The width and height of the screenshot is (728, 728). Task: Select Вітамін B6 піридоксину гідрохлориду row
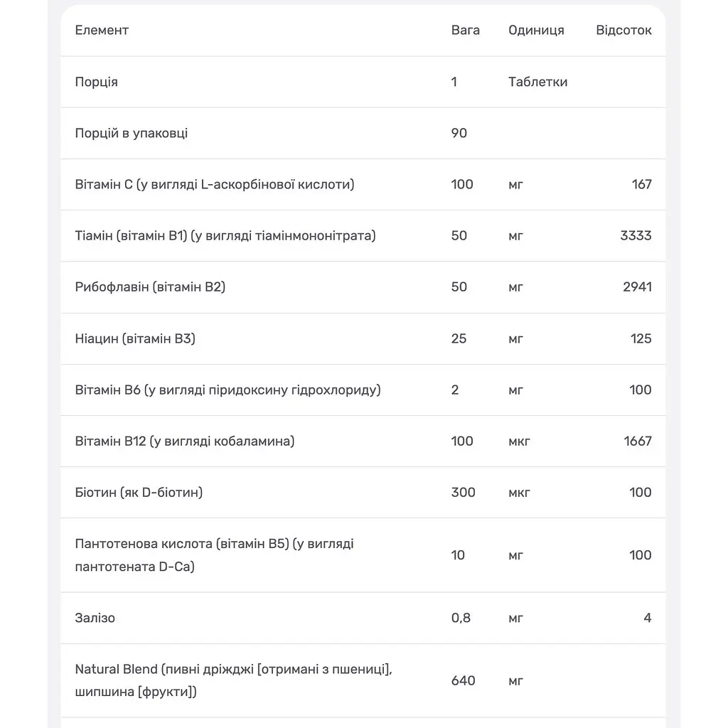pyautogui.click(x=363, y=390)
